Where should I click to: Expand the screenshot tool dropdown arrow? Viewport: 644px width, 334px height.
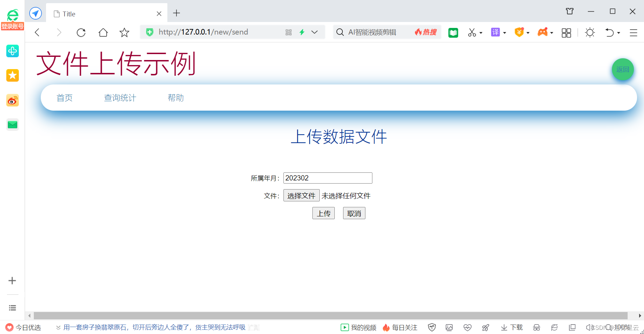[481, 33]
